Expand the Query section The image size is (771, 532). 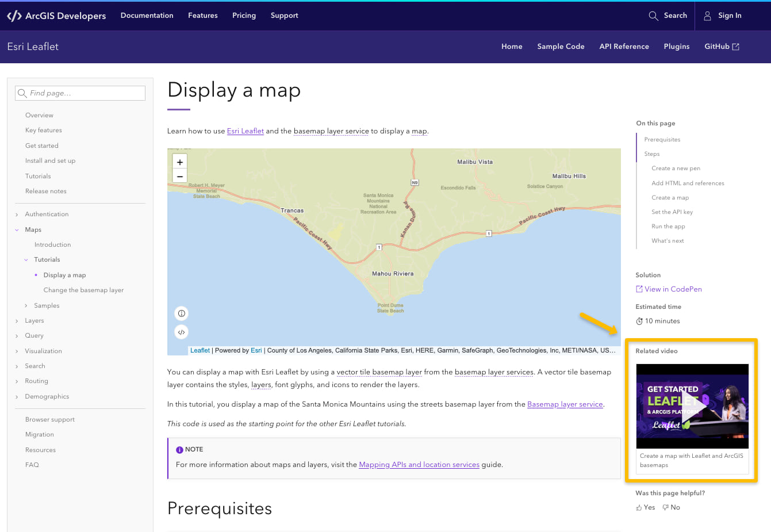tap(17, 336)
